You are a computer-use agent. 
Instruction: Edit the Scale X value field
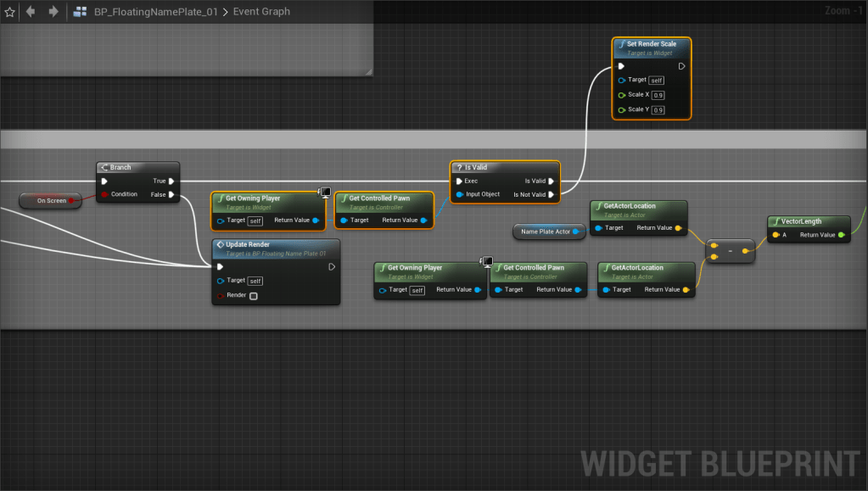tap(658, 95)
